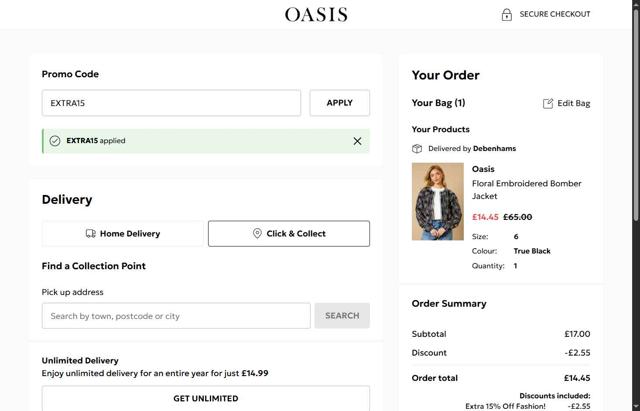Click the Oasis logo in the header
This screenshot has height=411, width=640.
pos(316,14)
